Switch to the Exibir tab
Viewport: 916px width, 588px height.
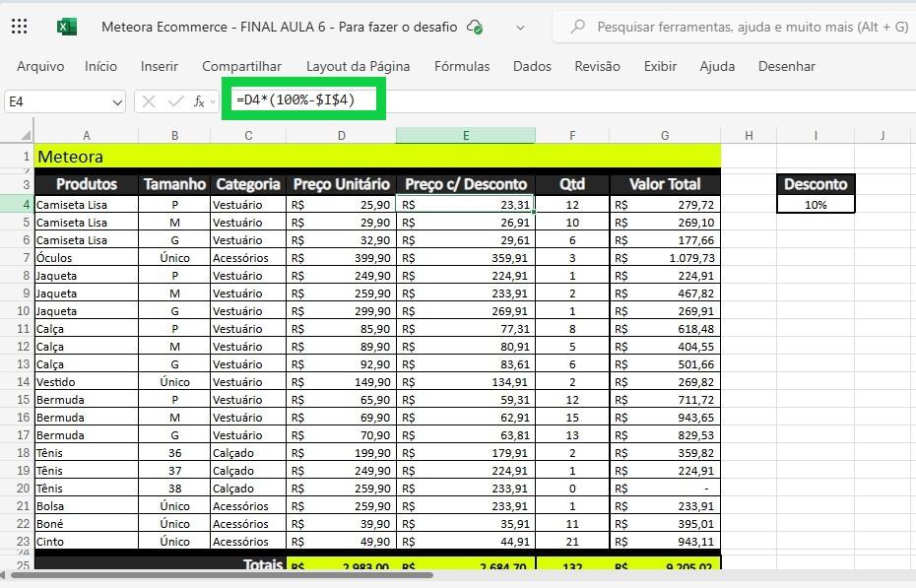pos(660,67)
